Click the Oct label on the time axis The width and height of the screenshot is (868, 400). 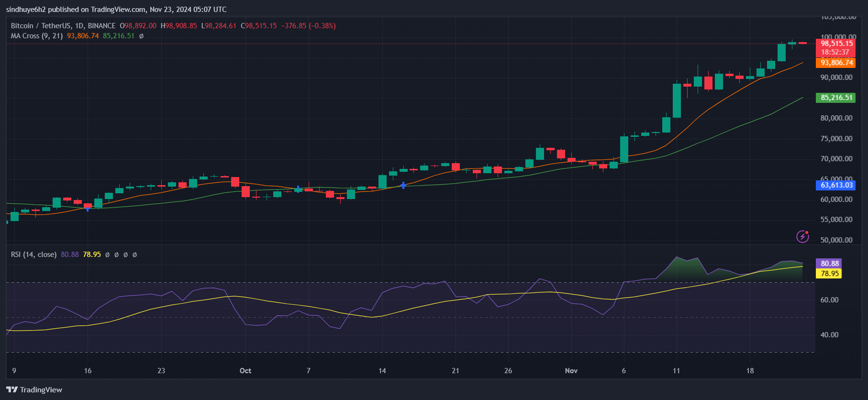[x=245, y=371]
